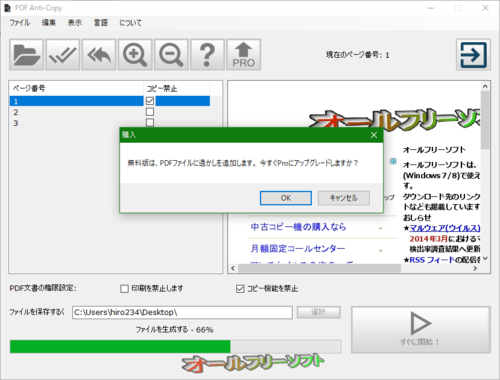Viewport: 500px width, 380px height.
Task: Expand arrow beside 中古コピー機の購入なら
Action: (381, 229)
